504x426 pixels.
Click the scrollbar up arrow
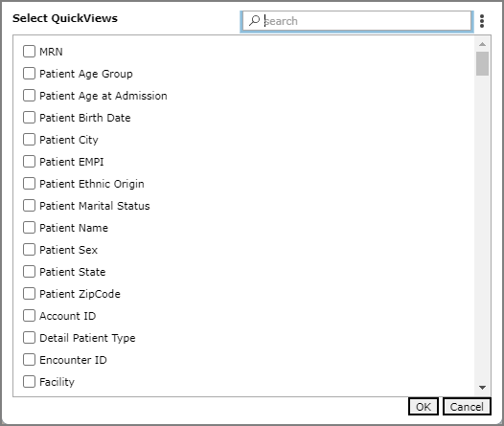click(482, 44)
